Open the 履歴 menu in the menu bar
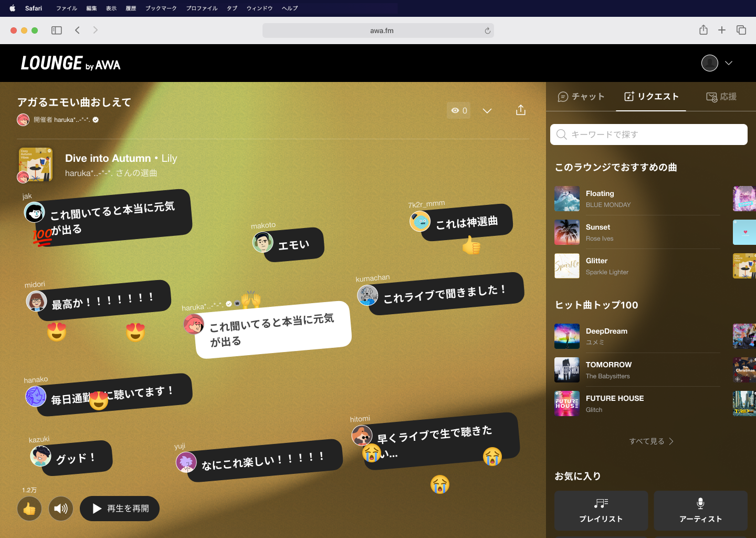The width and height of the screenshot is (756, 538). click(x=131, y=8)
